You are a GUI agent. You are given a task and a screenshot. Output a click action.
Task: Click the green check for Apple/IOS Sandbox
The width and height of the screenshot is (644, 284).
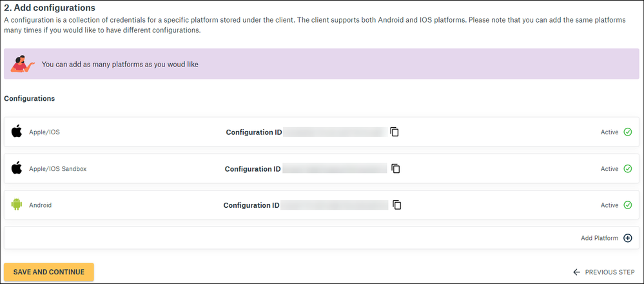[628, 168]
